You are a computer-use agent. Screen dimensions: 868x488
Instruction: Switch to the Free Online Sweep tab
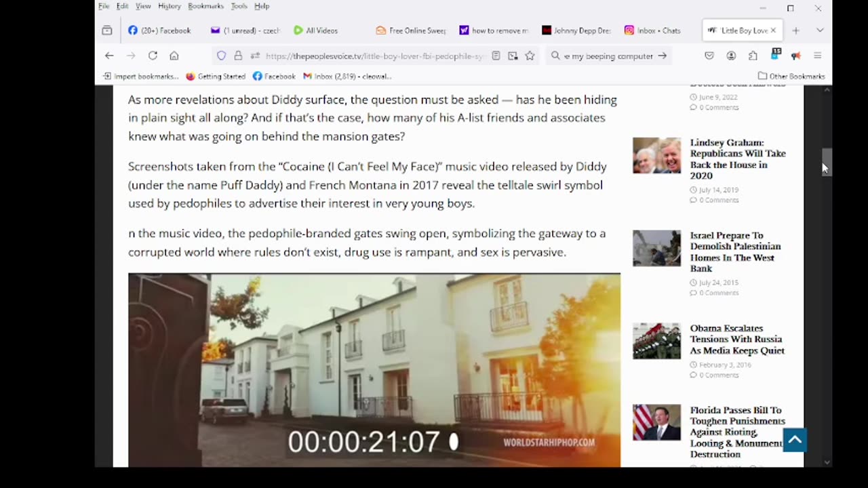[x=411, y=30]
